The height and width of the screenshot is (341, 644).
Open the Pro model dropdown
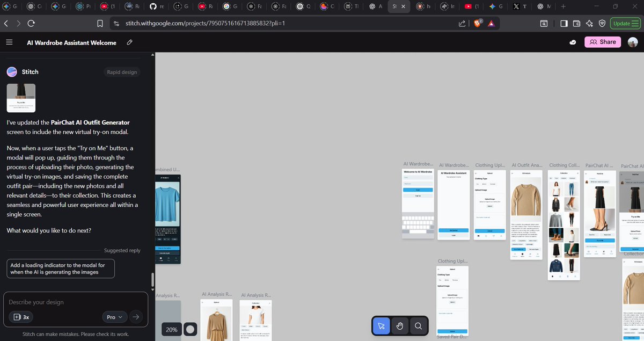coord(114,317)
